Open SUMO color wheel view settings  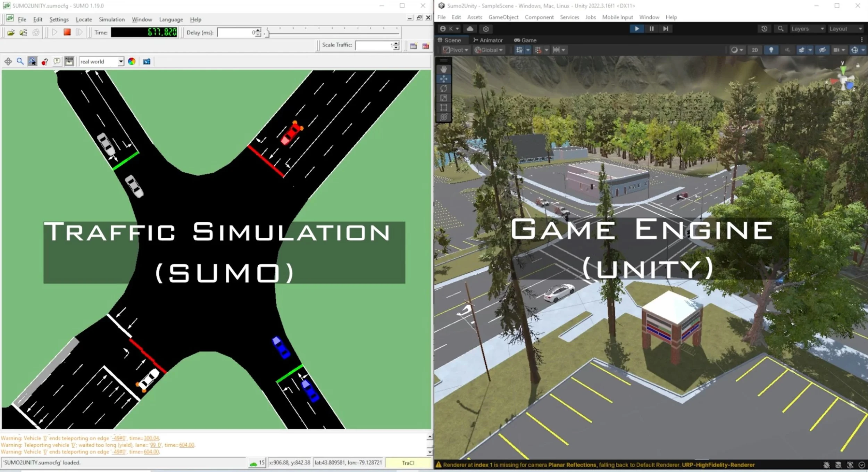click(x=132, y=61)
